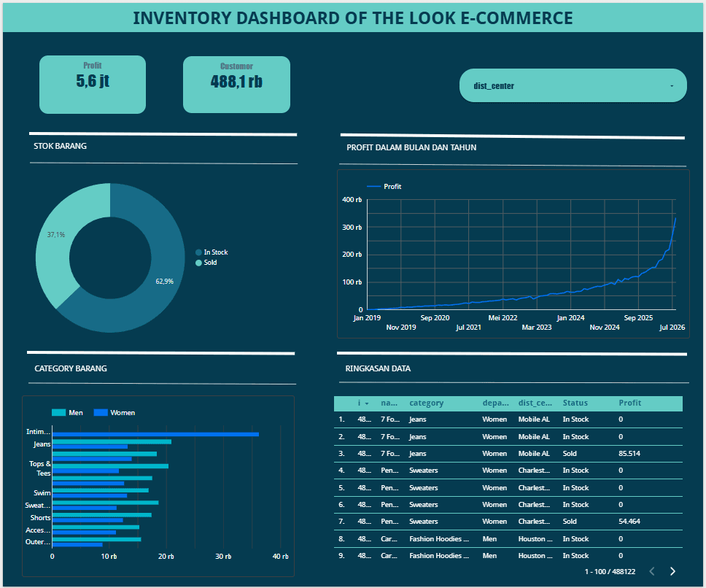Click the 37,1% Sold donut segment
This screenshot has height=588, width=706.
[x=56, y=235]
